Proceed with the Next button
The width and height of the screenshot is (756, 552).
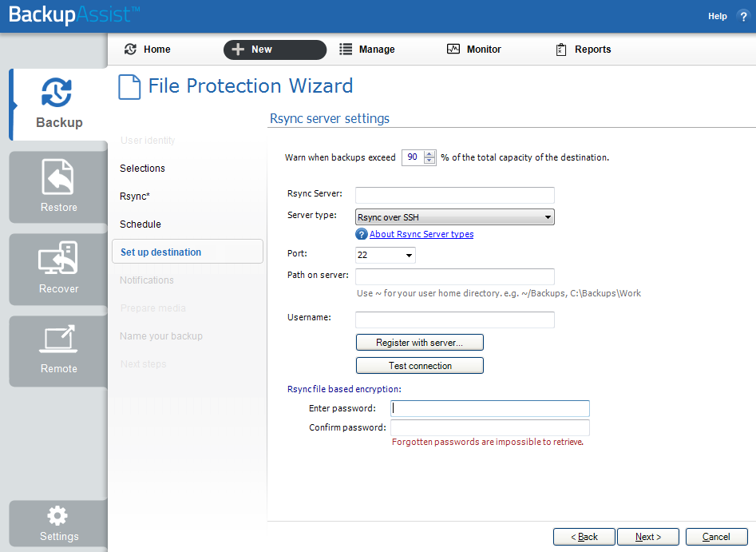[648, 537]
